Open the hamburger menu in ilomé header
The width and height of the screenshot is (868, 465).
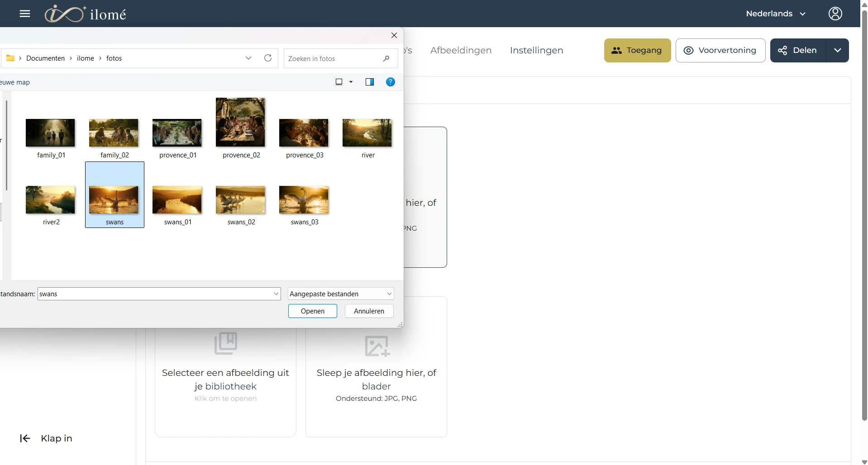click(25, 14)
